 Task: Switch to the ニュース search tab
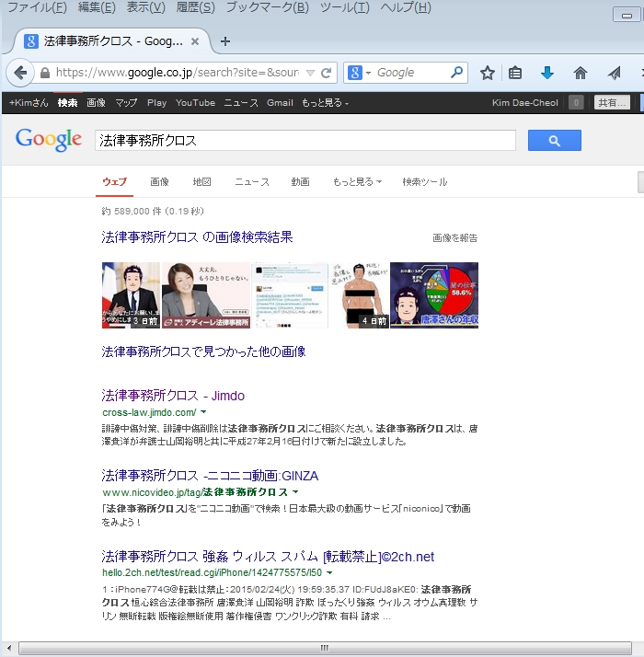click(252, 182)
